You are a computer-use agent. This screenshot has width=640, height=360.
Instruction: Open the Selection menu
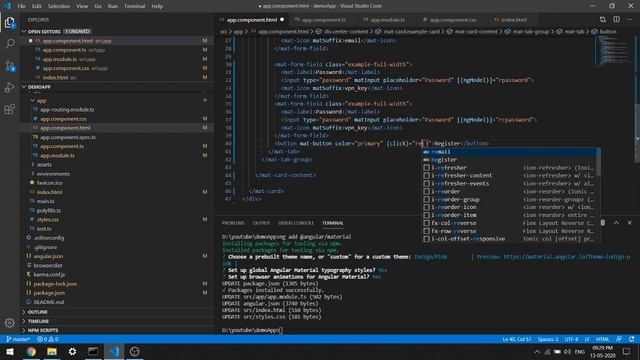coord(59,6)
